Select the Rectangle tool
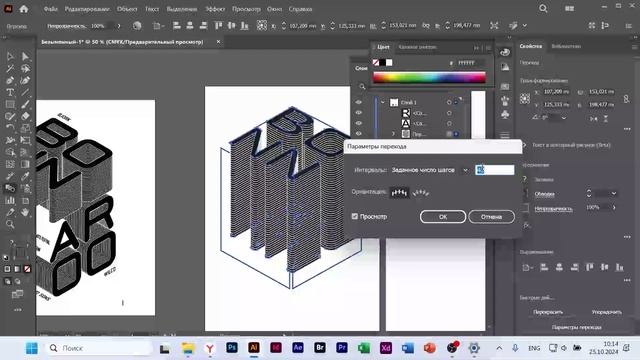The image size is (640, 360). click(x=10, y=104)
